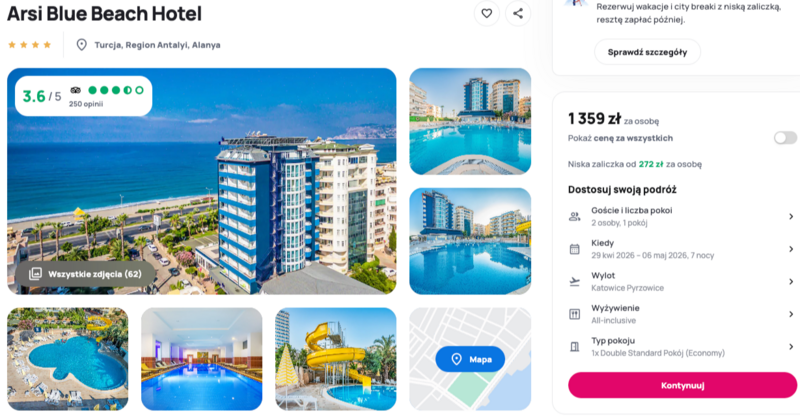Click the guests icon beside Goście i liczba pokoi
This screenshot has width=800, height=418.
click(x=574, y=216)
